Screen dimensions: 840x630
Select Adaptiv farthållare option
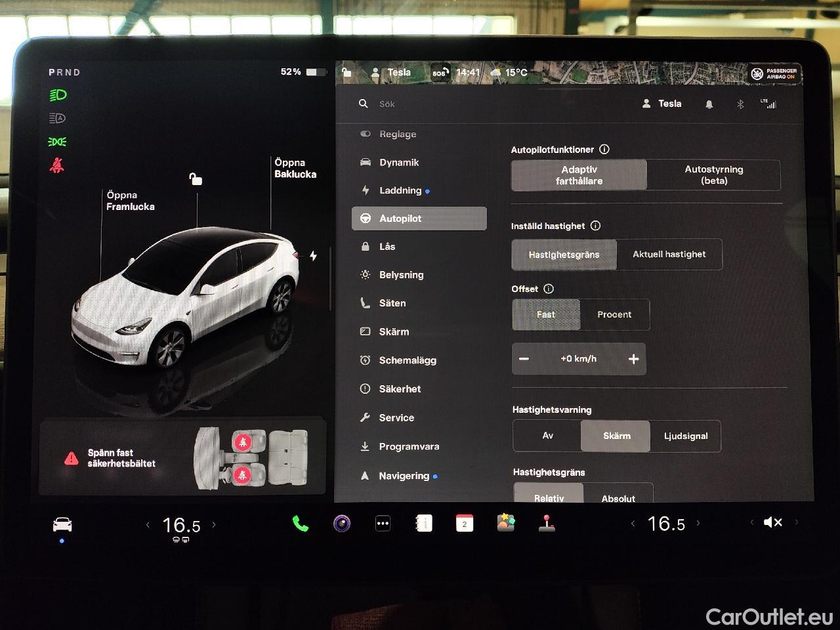tap(579, 175)
